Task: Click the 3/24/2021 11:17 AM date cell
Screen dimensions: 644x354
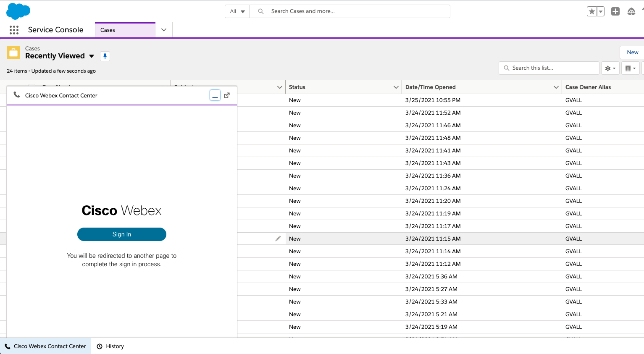Action: tap(433, 226)
